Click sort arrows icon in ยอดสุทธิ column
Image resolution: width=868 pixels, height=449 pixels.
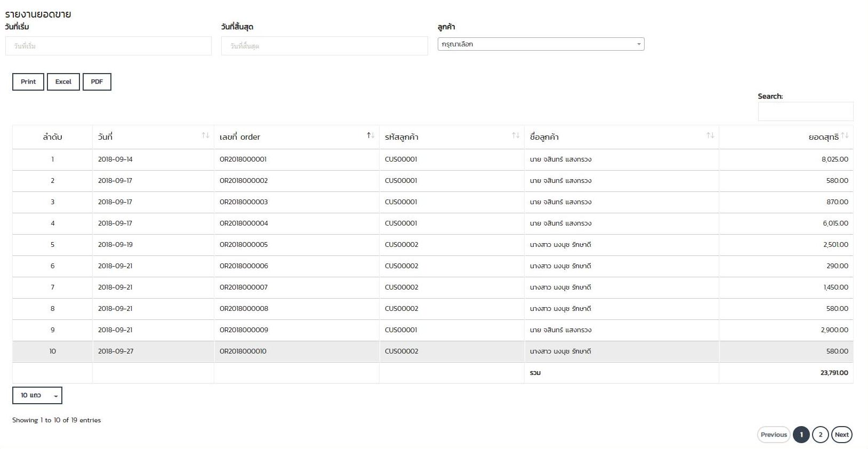coord(845,136)
